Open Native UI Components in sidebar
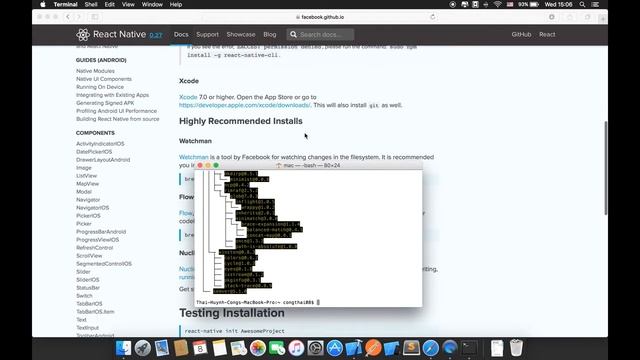This screenshot has width=640, height=360. [x=104, y=79]
